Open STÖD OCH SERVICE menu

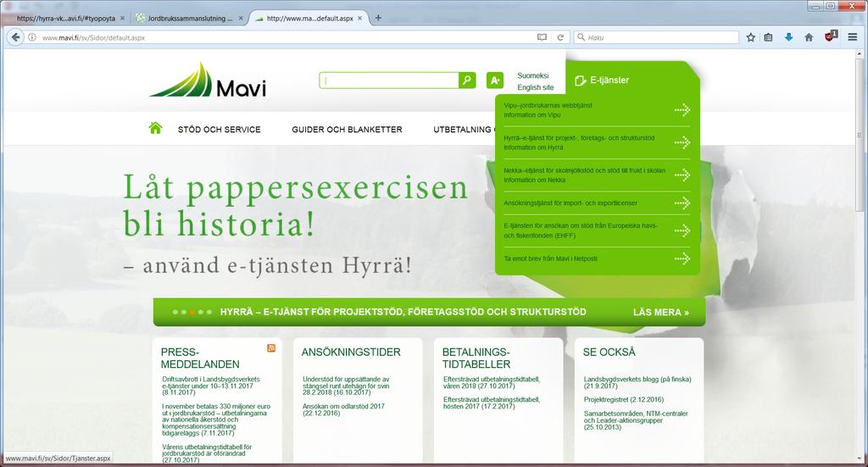point(220,130)
